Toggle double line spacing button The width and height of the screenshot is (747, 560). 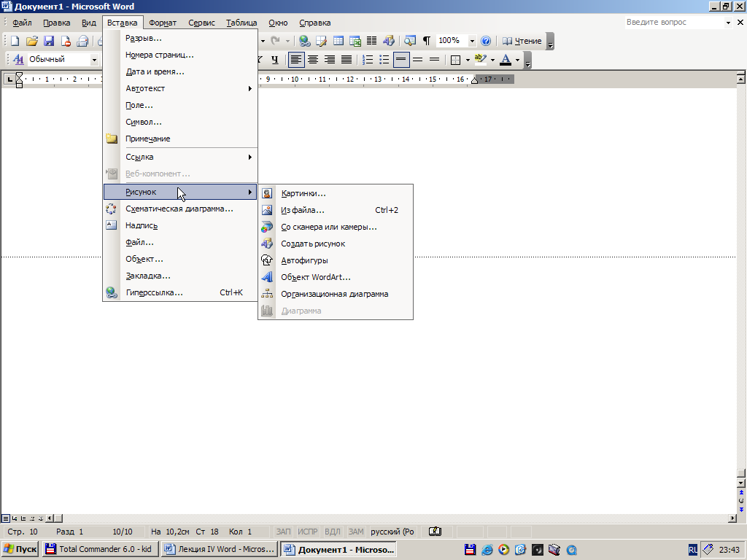pyautogui.click(x=435, y=60)
